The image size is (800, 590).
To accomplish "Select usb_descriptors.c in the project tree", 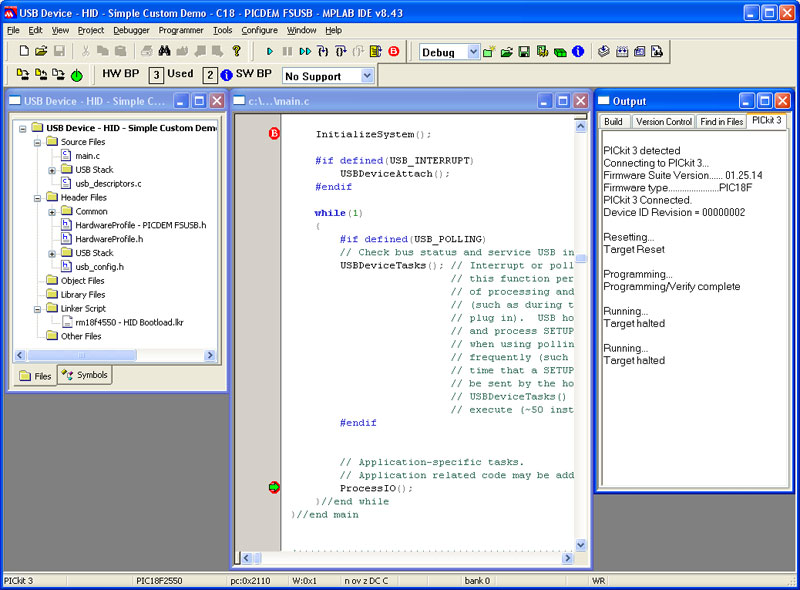I will (108, 184).
